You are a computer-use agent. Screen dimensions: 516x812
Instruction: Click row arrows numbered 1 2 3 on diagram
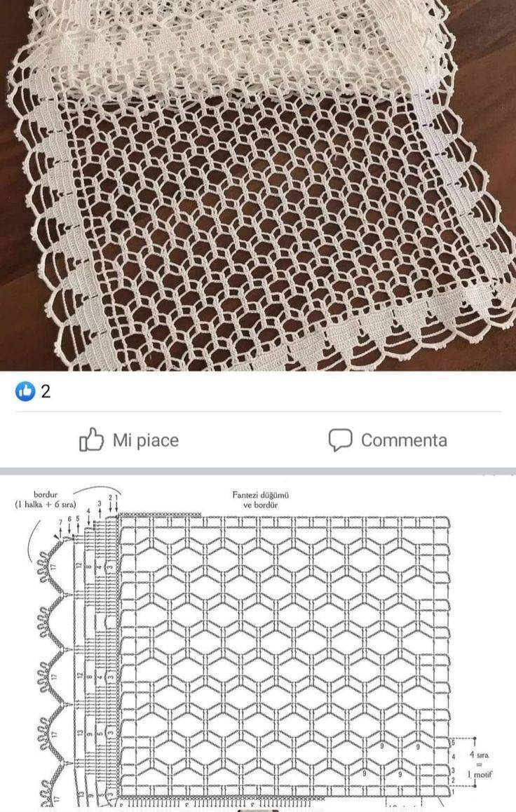pyautogui.click(x=108, y=506)
